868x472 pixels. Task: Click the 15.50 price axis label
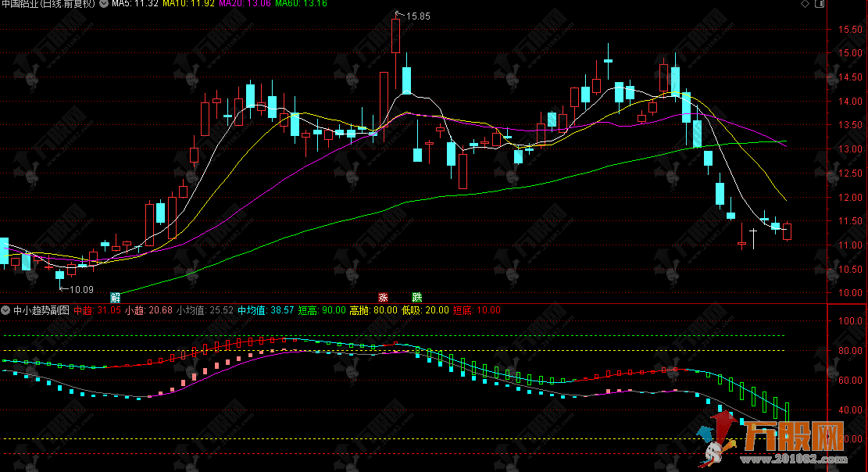(850, 30)
